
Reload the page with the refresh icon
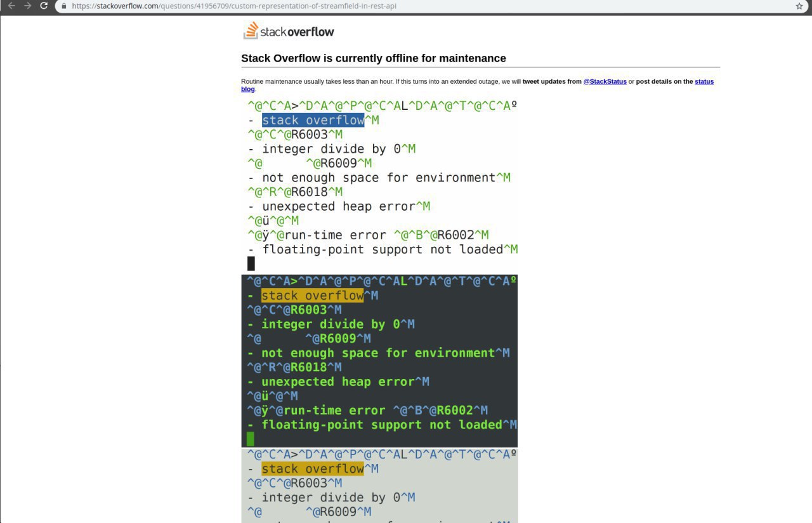(44, 6)
